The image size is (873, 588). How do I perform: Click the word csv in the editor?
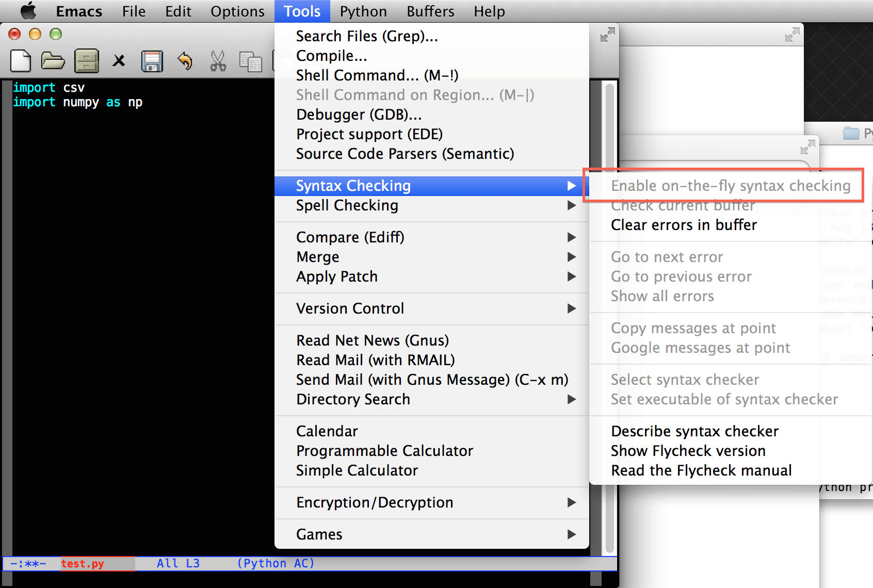click(x=74, y=88)
